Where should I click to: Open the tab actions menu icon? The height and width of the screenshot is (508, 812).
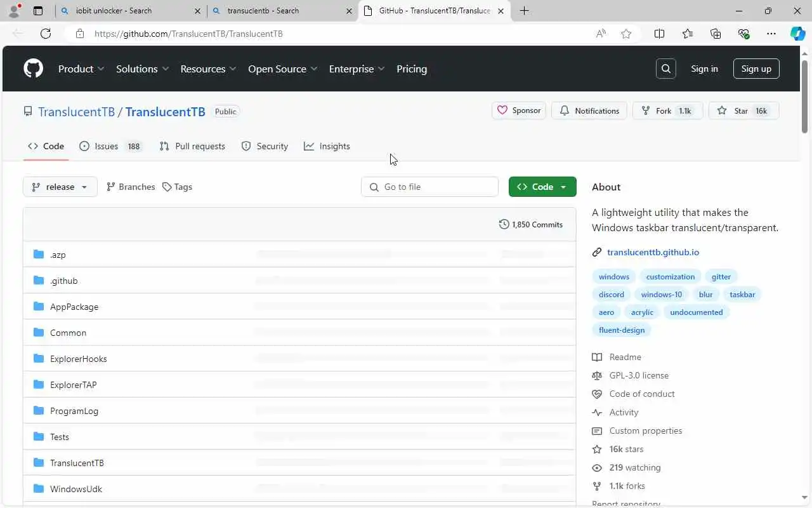click(38, 11)
